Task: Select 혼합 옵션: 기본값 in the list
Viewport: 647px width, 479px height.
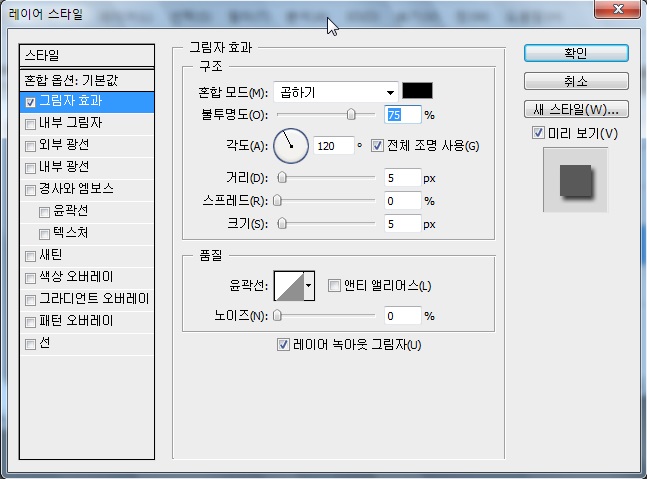Action: 88,79
